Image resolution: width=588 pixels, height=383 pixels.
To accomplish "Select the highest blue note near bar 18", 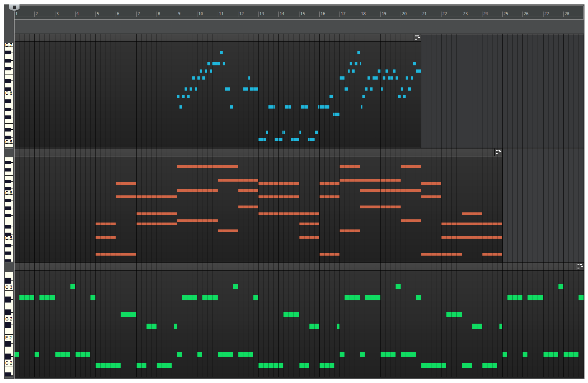I will 358,53.
